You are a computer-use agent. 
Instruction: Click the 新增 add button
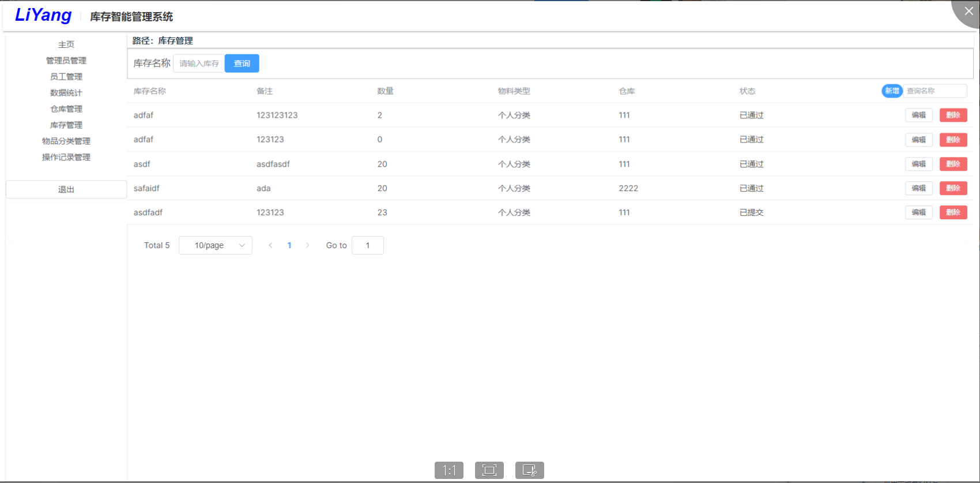tap(892, 91)
